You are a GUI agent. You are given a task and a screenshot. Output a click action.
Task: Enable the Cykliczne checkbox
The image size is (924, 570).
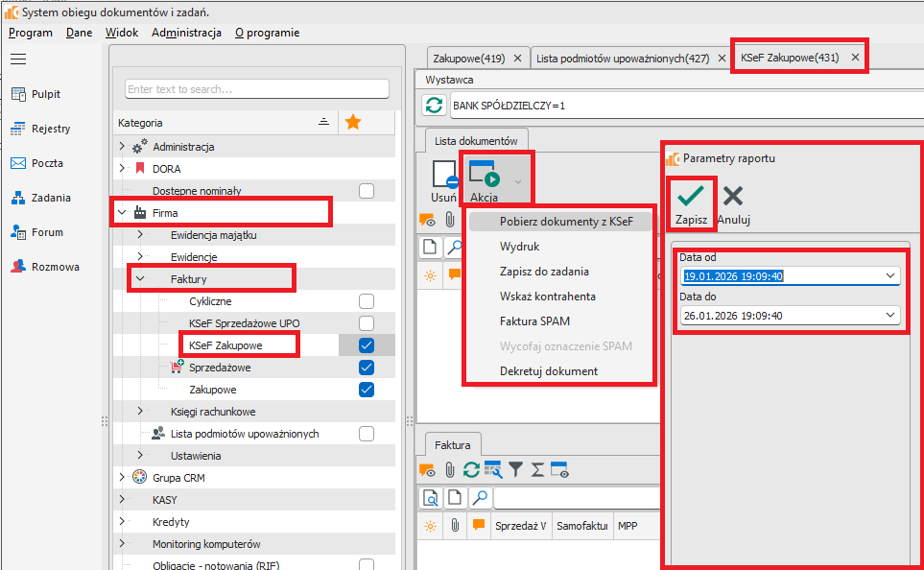point(366,301)
